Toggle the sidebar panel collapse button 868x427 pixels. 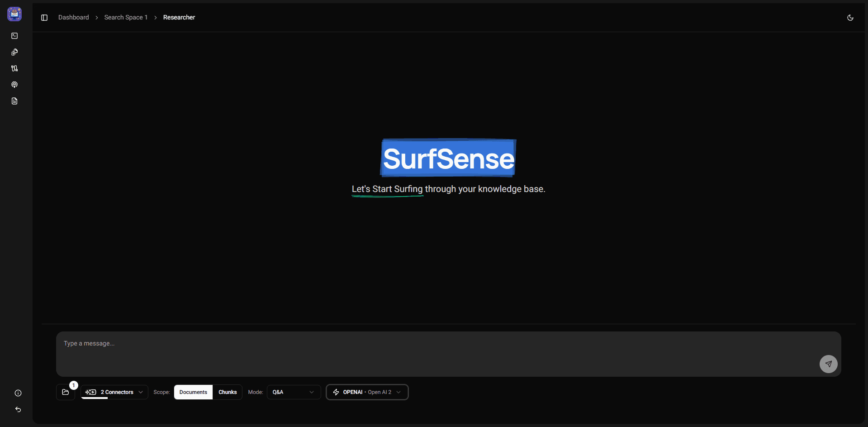tap(44, 18)
